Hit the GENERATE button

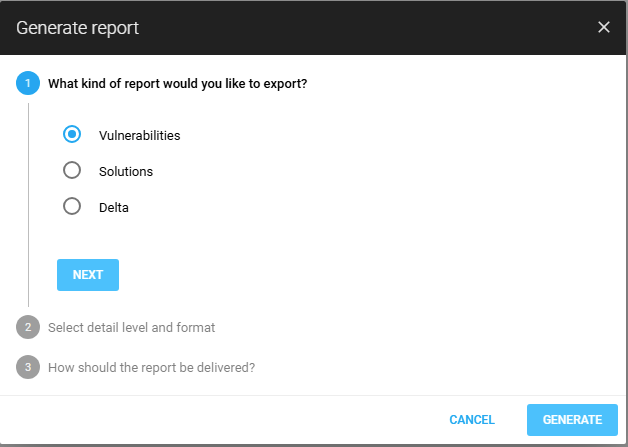pyautogui.click(x=572, y=420)
